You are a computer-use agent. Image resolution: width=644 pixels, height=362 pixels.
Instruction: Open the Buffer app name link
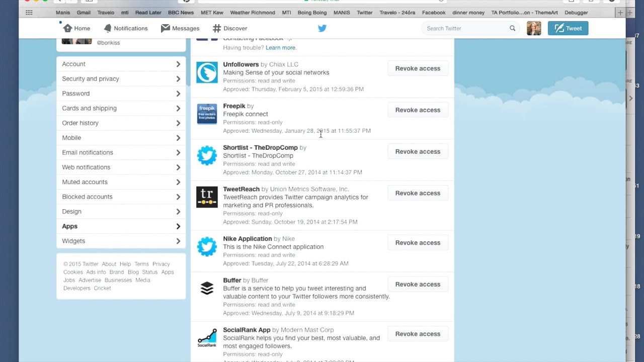[232, 280]
